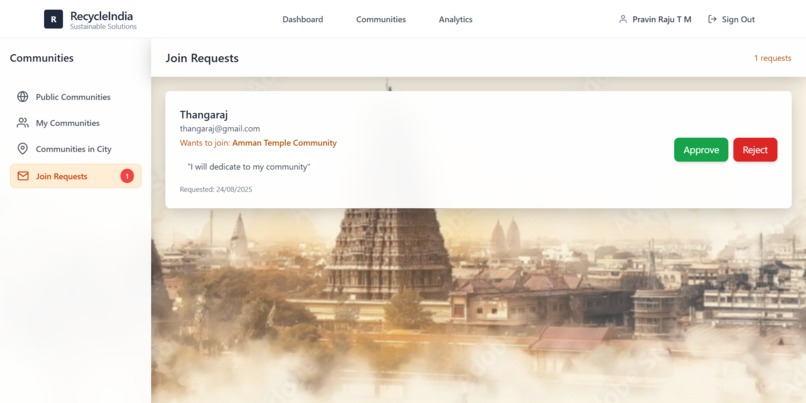Viewport: 806px width, 403px height.
Task: Click the red notification badge showing 1
Action: [127, 176]
